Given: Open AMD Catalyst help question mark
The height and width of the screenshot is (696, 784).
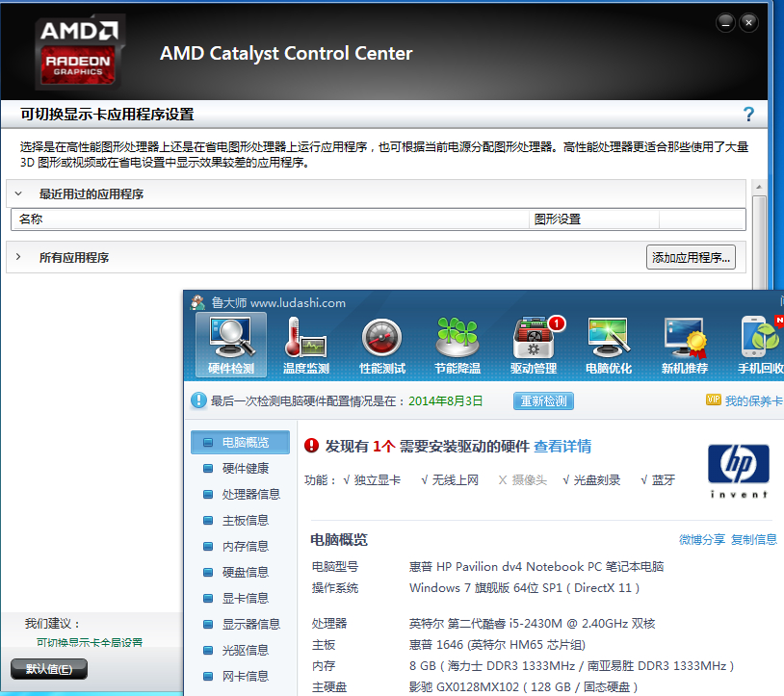Looking at the screenshot, I should click(748, 115).
